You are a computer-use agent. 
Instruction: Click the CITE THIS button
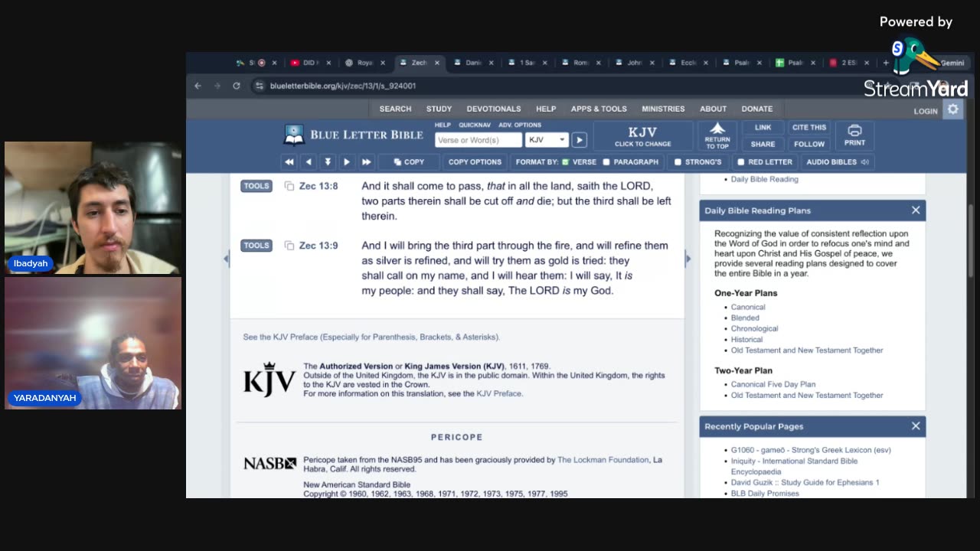coord(809,128)
